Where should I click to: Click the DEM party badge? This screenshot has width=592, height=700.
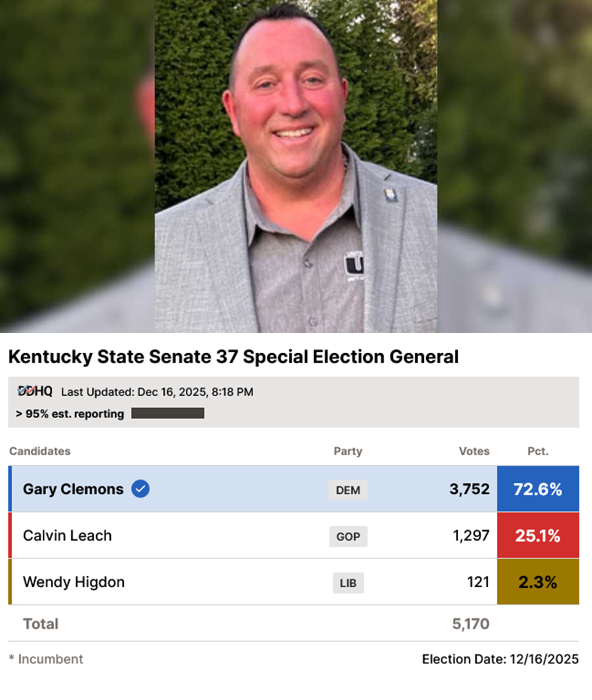(348, 490)
